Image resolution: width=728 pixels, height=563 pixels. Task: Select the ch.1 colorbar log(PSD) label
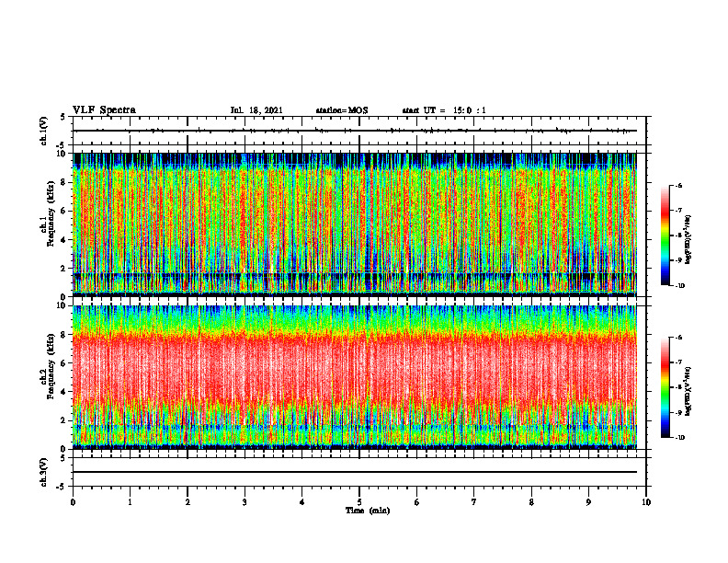click(x=688, y=240)
